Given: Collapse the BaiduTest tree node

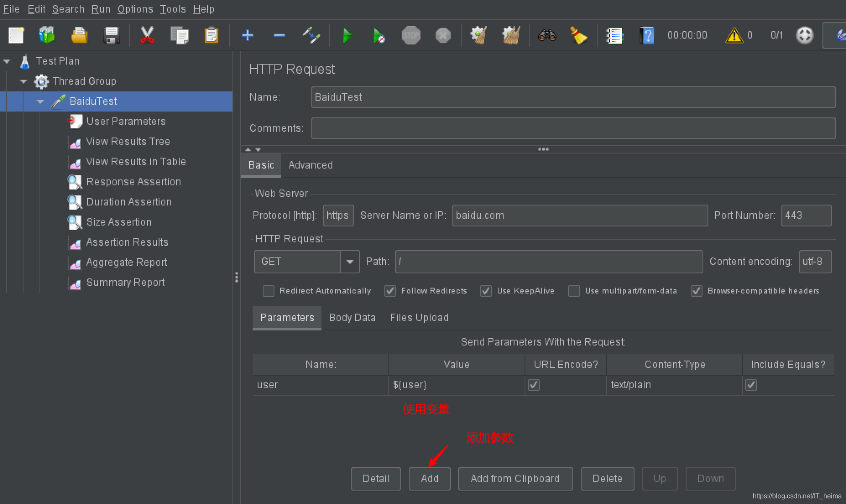Looking at the screenshot, I should pyautogui.click(x=40, y=101).
